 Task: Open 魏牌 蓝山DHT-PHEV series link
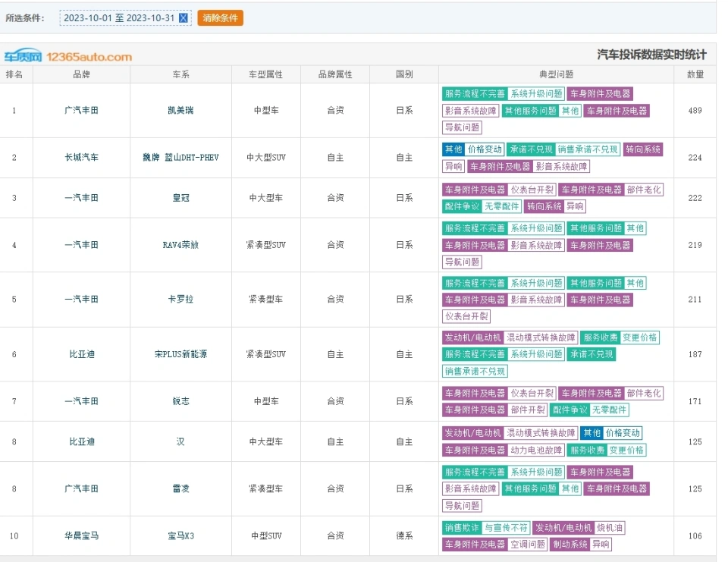[180, 158]
